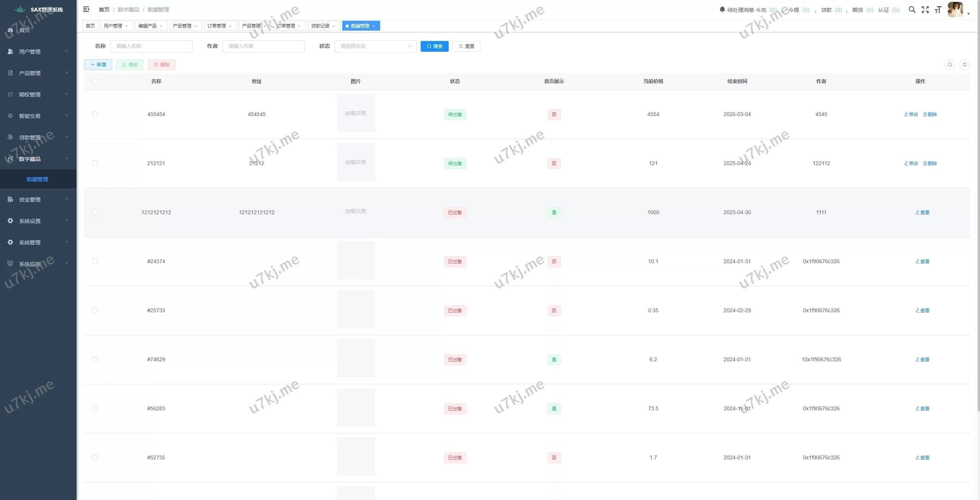
Task: Click the circular refresh table icon
Action: click(964, 65)
